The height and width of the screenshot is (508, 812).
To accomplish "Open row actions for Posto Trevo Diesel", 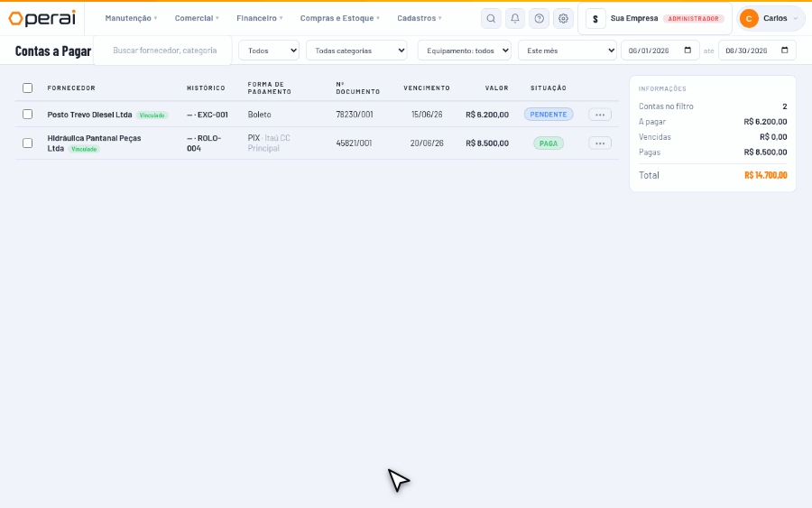I will [600, 115].
